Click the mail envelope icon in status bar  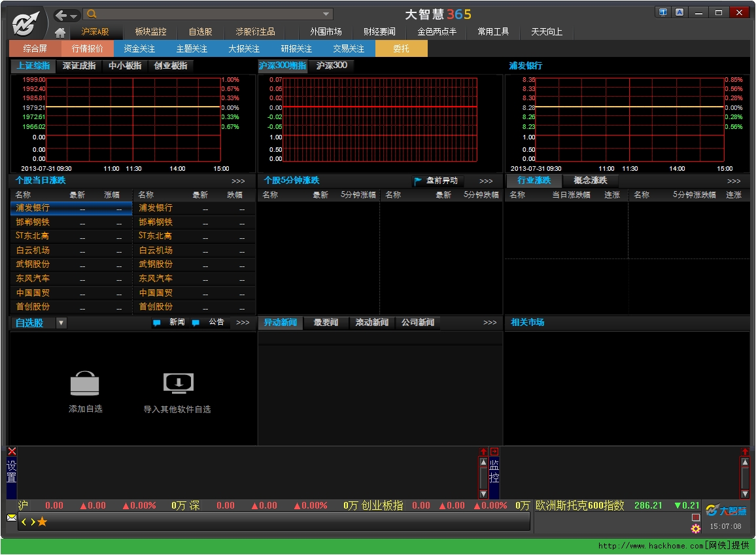tap(12, 518)
